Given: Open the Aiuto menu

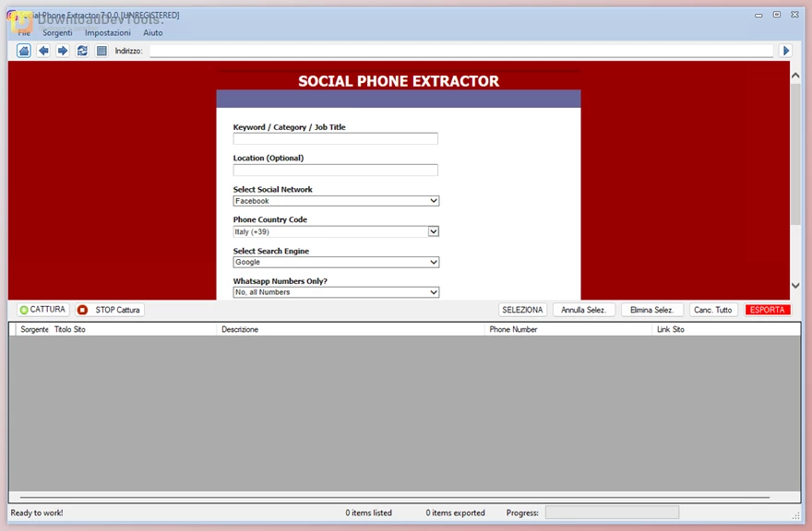Looking at the screenshot, I should tap(153, 32).
